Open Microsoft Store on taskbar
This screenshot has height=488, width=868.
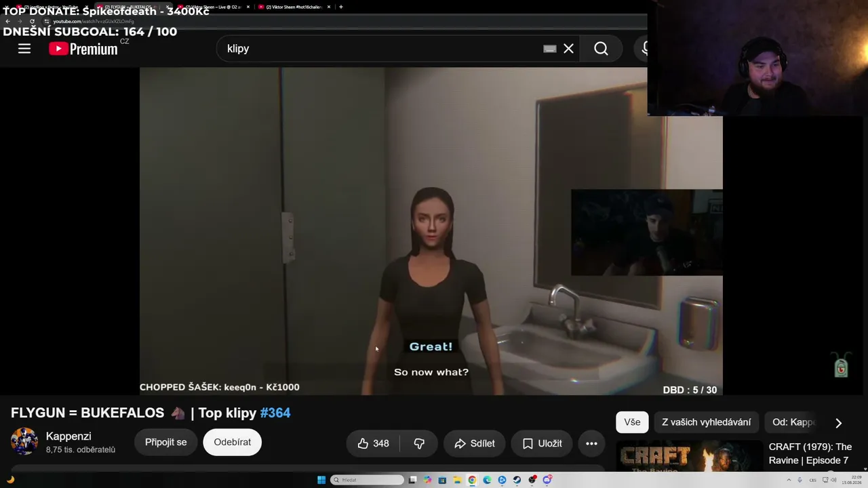tap(442, 480)
